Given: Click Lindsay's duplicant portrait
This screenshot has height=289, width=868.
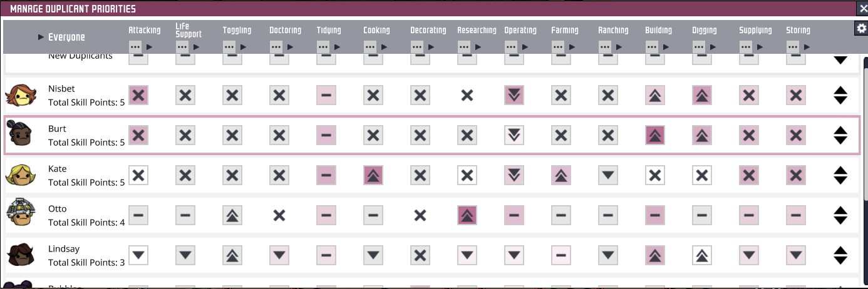Looking at the screenshot, I should click(17, 255).
